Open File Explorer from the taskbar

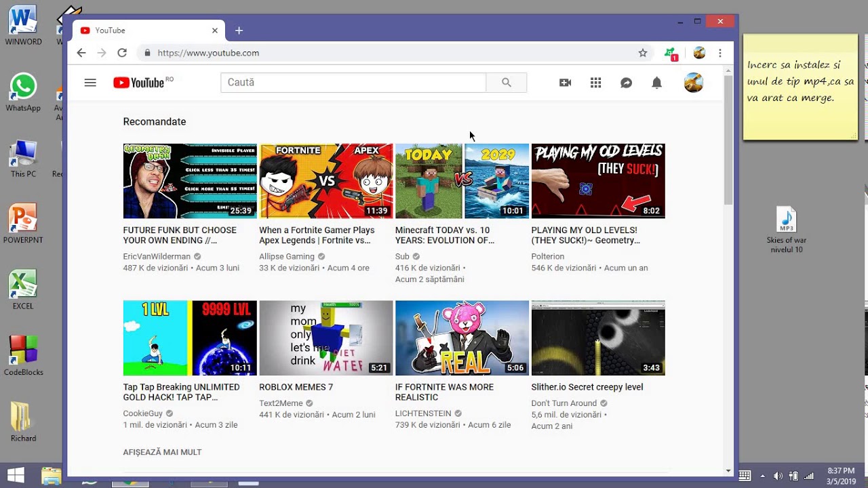pyautogui.click(x=51, y=476)
